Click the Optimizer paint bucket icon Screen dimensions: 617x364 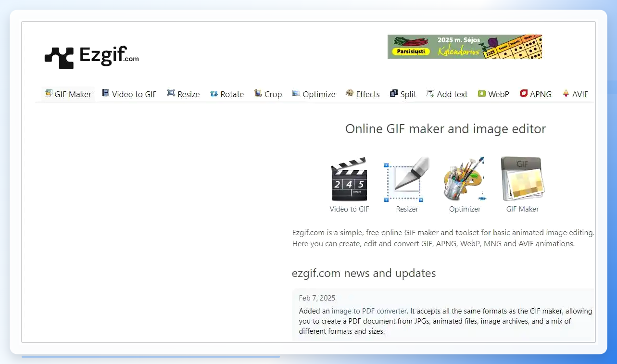point(465,179)
